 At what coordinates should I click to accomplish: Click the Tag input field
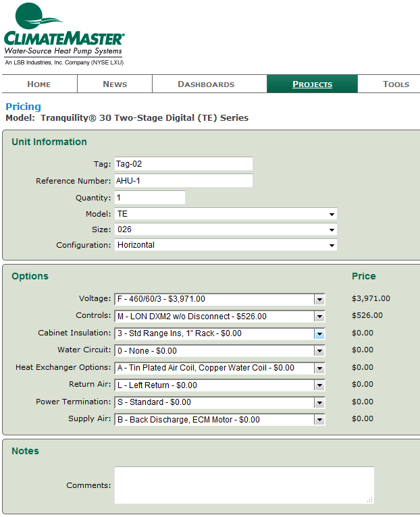pyautogui.click(x=183, y=164)
